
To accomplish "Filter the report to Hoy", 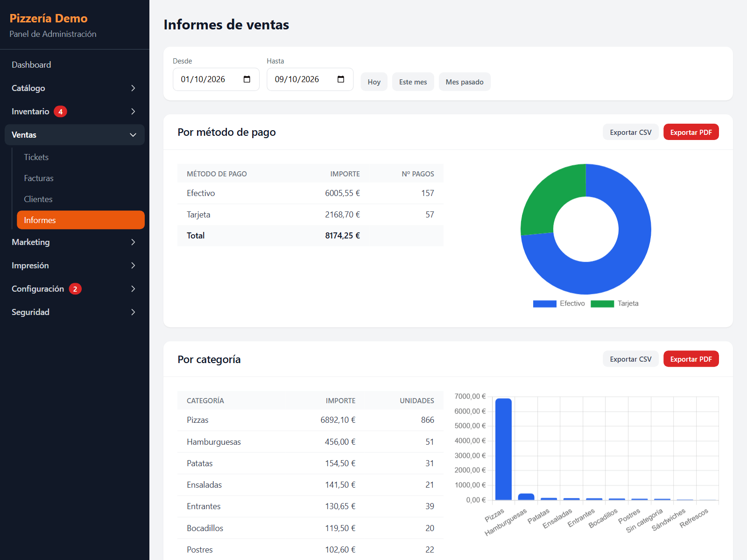I will point(374,82).
